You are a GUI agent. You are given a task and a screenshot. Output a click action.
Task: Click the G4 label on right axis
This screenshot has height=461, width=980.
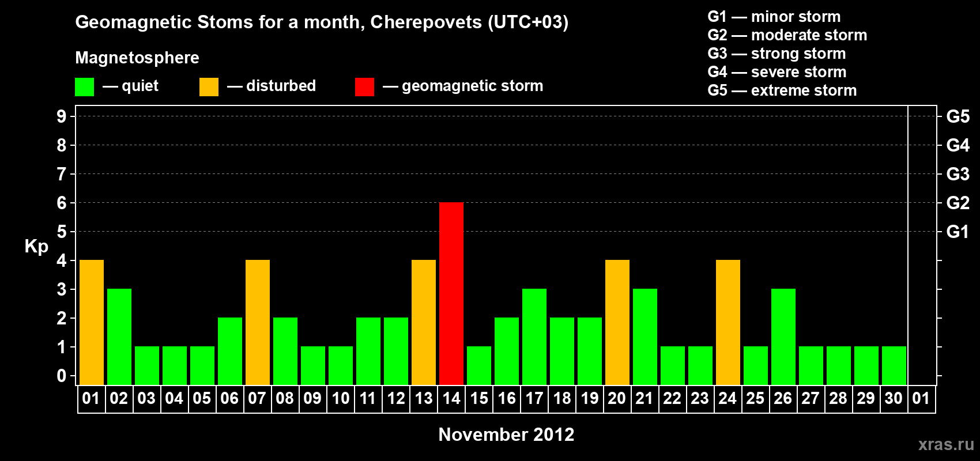point(958,145)
